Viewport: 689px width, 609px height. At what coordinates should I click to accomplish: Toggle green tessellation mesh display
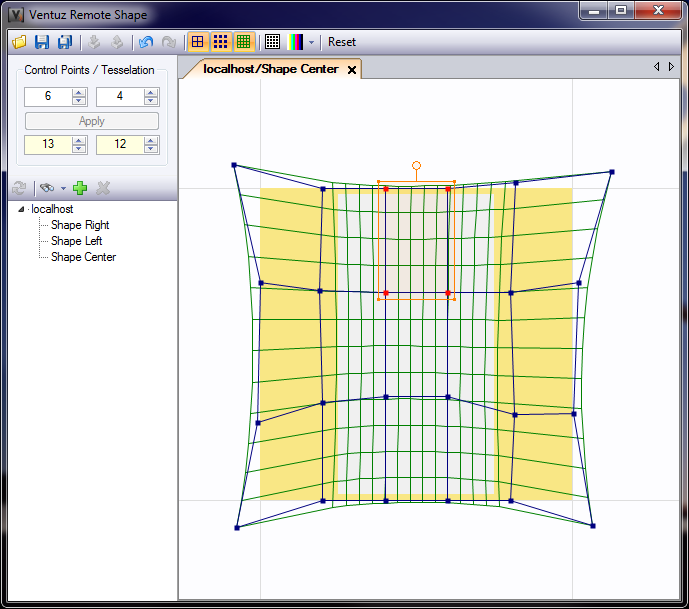243,42
